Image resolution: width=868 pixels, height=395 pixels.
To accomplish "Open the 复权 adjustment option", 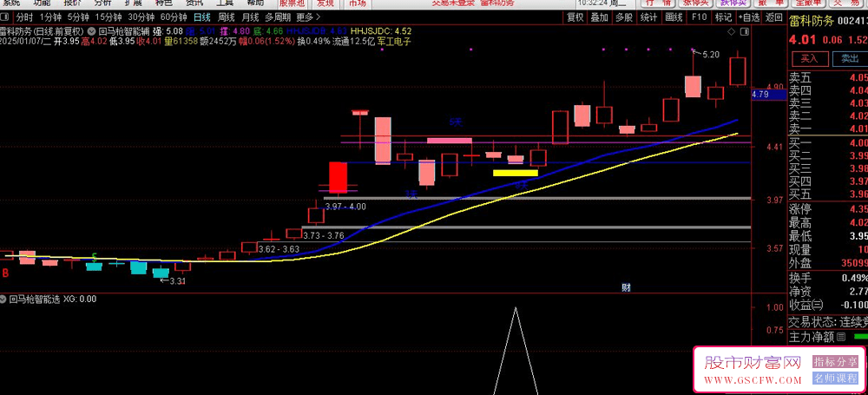I will 575,17.
